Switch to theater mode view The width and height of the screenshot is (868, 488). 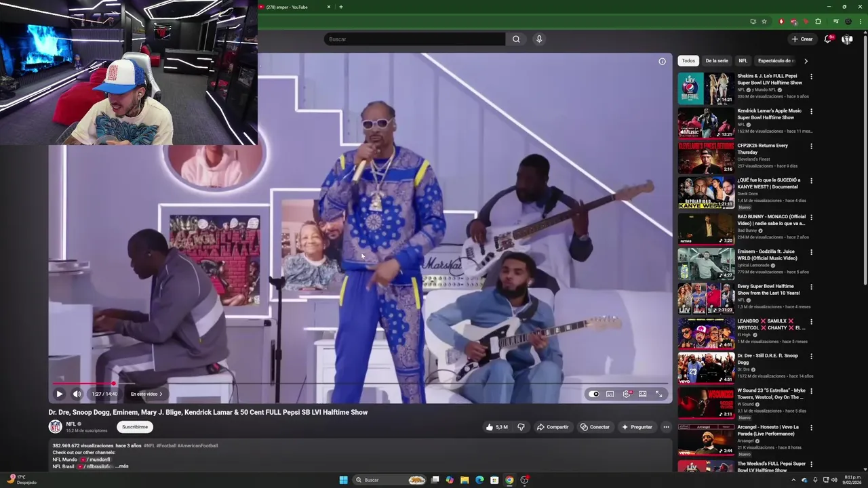642,394
